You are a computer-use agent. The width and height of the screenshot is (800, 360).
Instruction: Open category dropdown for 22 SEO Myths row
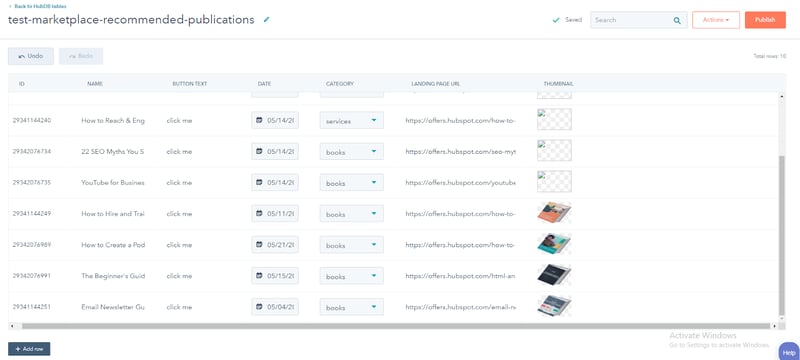(x=352, y=152)
